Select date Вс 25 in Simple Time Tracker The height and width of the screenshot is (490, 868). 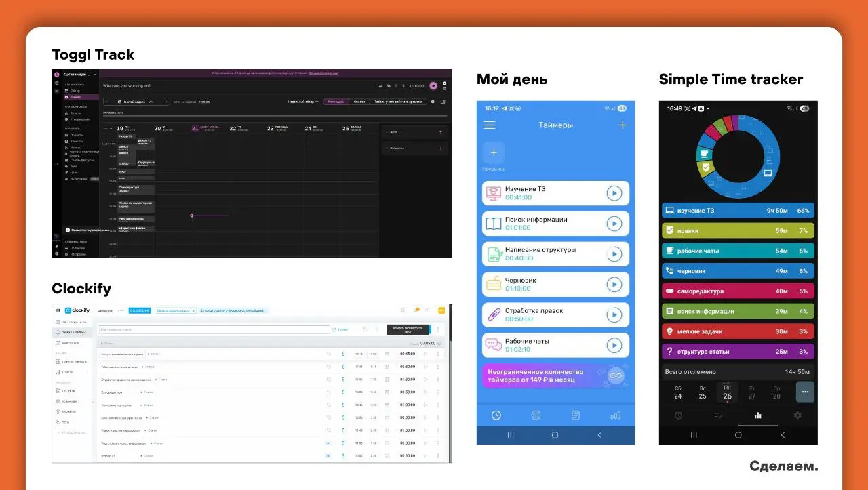pos(703,392)
